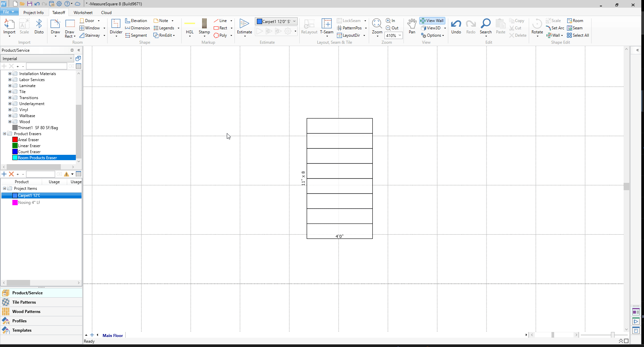The height and width of the screenshot is (347, 644).
Task: Open the Elevation tool
Action: 136,21
